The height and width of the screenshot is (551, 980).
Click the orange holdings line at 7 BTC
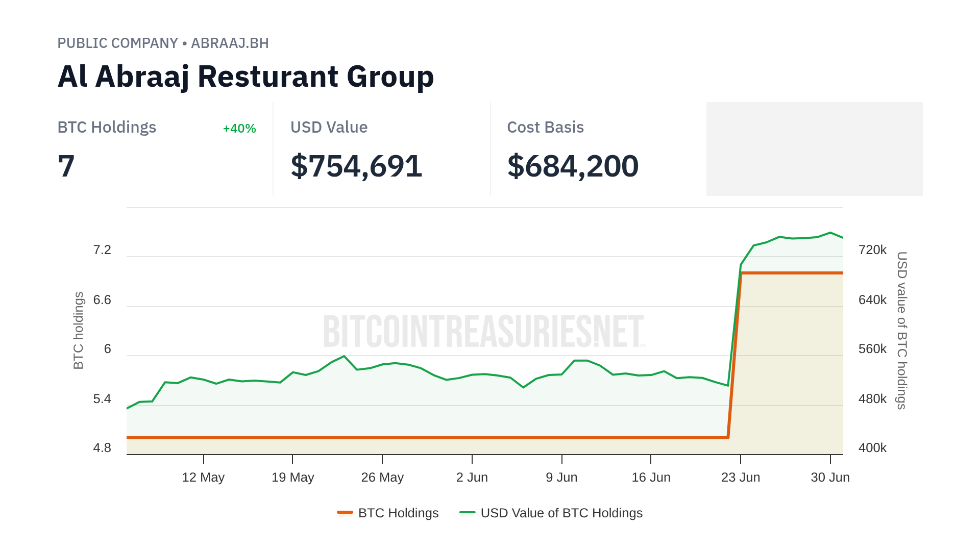791,273
